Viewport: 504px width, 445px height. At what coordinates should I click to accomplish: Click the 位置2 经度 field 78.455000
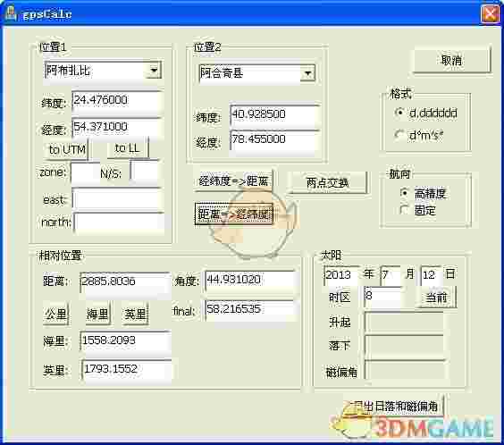[x=275, y=140]
